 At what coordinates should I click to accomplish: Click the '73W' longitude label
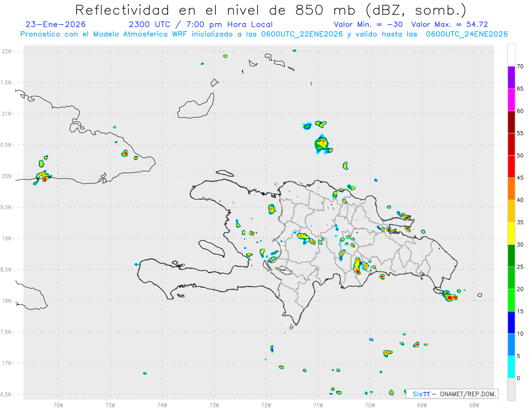click(x=214, y=405)
